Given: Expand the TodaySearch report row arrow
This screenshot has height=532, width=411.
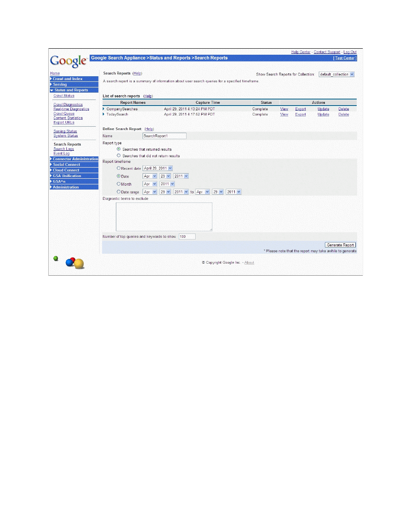Looking at the screenshot, I should pos(103,114).
